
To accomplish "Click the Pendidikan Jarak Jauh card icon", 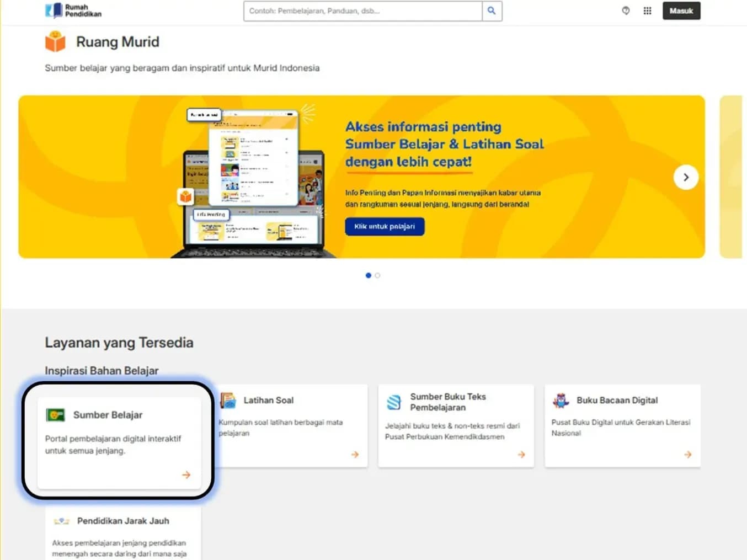I will [x=61, y=521].
